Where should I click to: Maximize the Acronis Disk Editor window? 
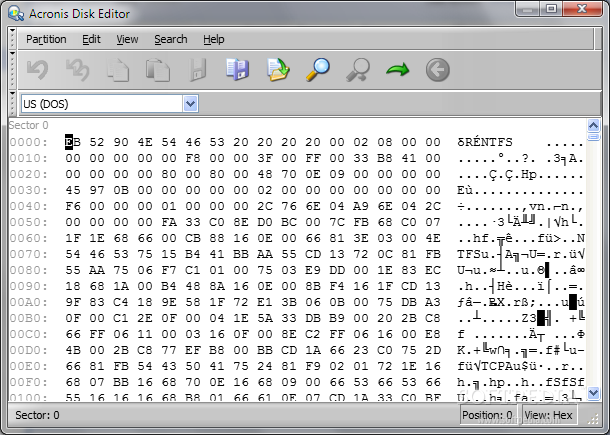[551, 9]
